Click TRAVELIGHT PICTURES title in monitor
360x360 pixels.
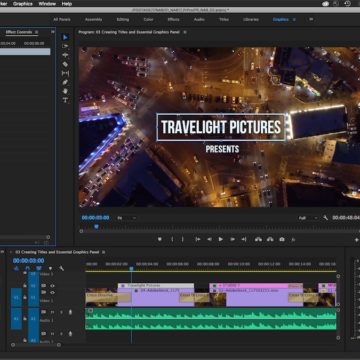tap(221, 127)
